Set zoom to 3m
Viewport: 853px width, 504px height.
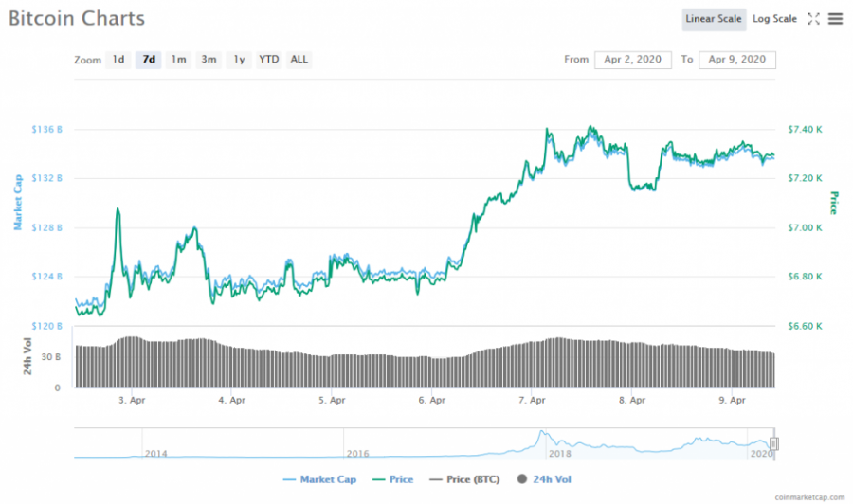pyautogui.click(x=209, y=60)
